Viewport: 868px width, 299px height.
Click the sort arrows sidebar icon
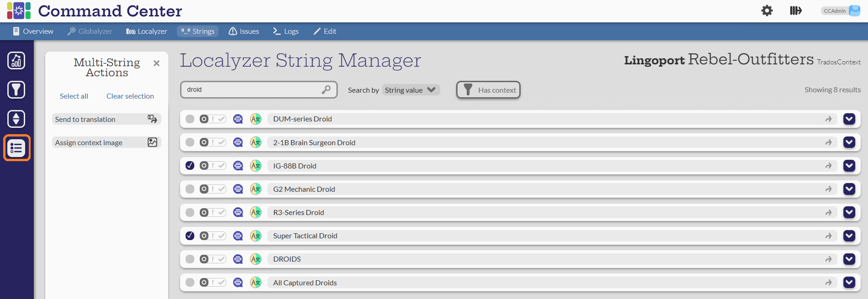pos(16,119)
